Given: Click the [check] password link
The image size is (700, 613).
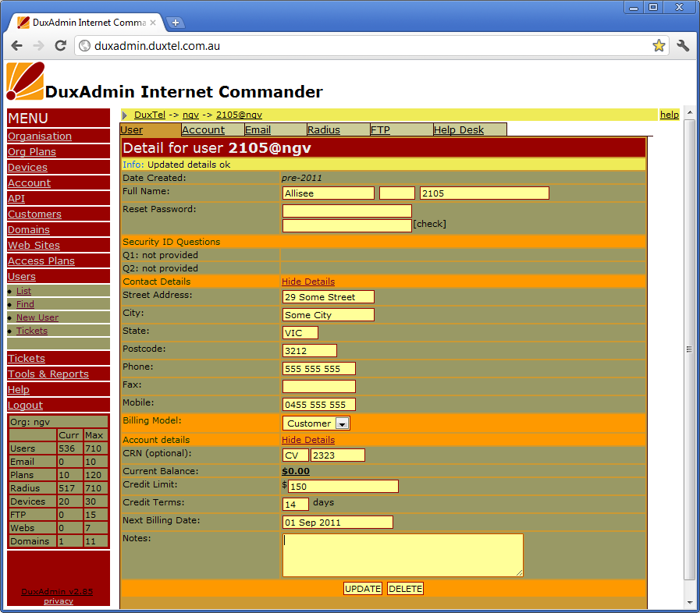Looking at the screenshot, I should coord(429,224).
